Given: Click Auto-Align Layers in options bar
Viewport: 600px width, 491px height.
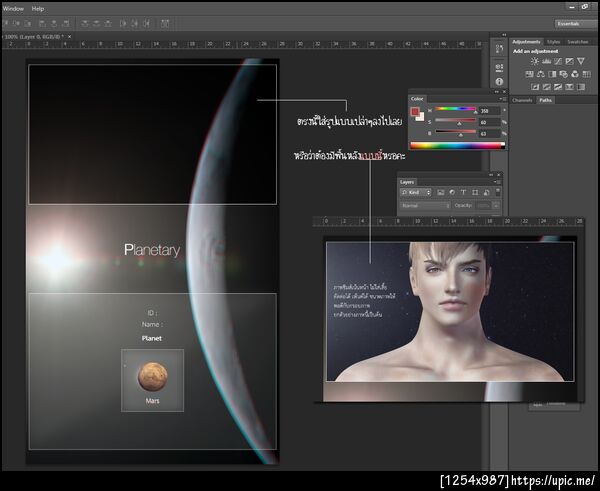Looking at the screenshot, I should click(165, 24).
